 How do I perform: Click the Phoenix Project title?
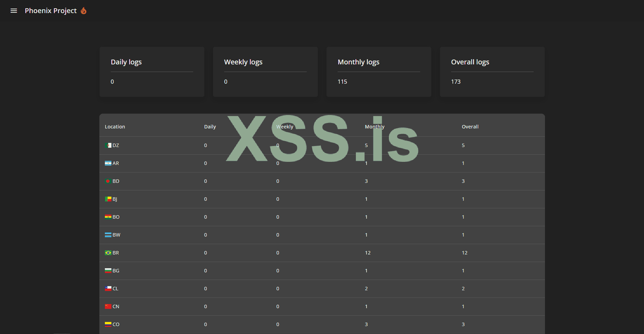coord(51,11)
